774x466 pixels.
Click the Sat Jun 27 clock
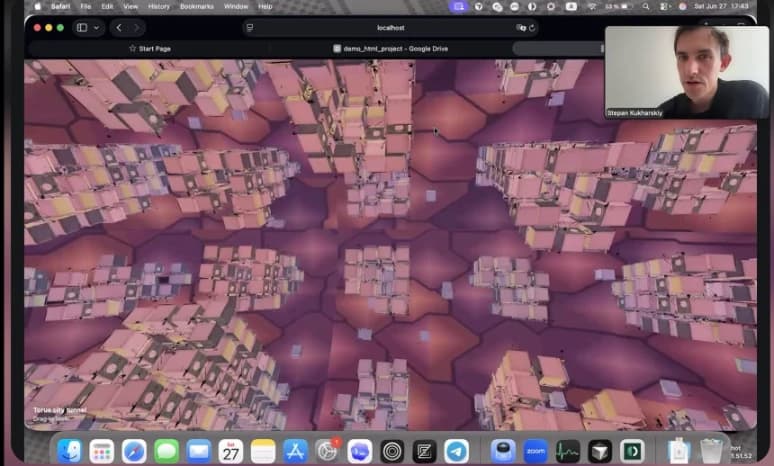[721, 6]
